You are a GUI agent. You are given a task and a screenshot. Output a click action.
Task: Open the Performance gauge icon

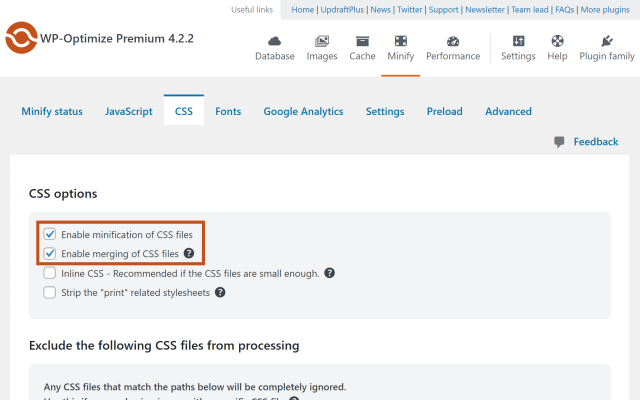[453, 41]
